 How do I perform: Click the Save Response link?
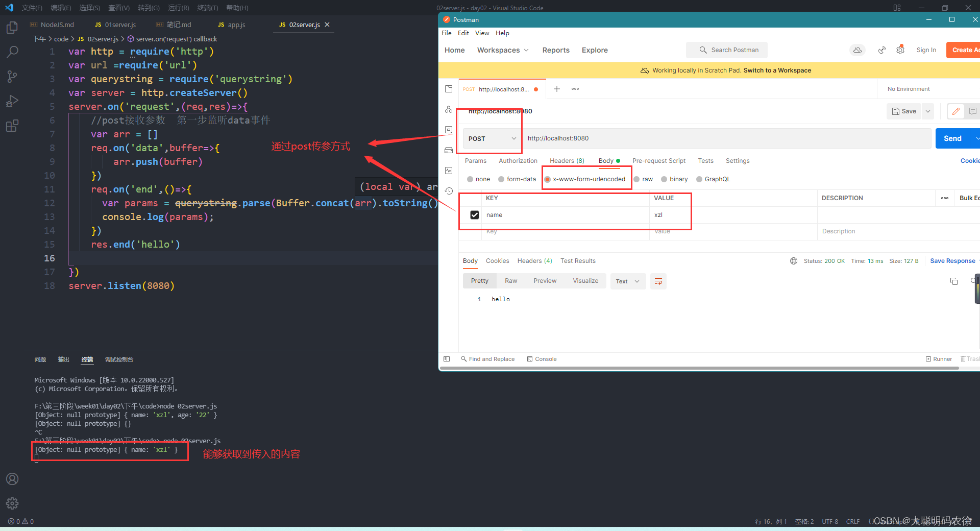952,261
